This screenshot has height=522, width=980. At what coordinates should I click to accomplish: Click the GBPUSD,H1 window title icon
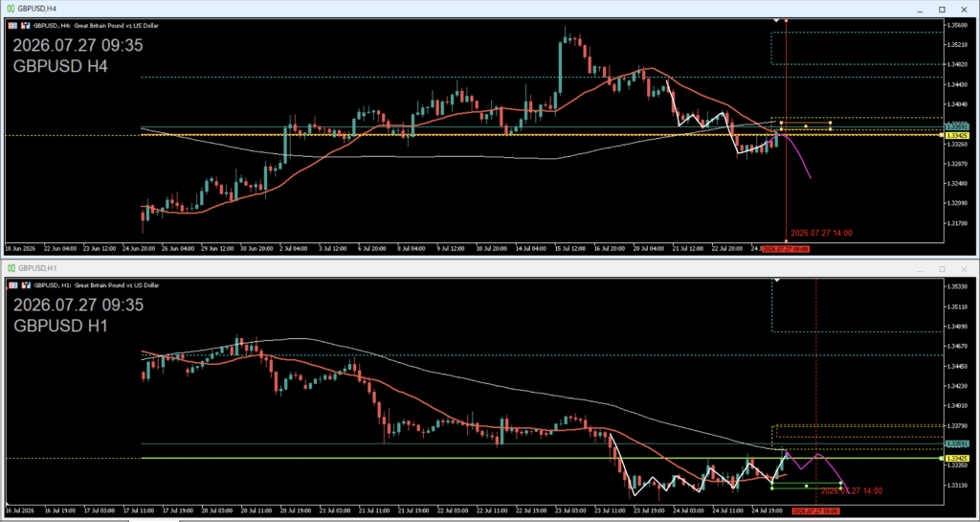tap(10, 268)
